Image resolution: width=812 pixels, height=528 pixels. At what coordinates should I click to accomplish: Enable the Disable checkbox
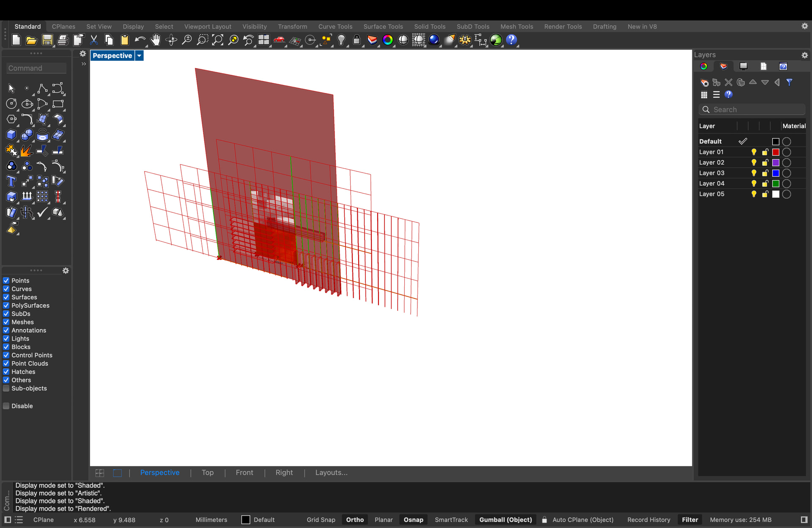pos(6,406)
